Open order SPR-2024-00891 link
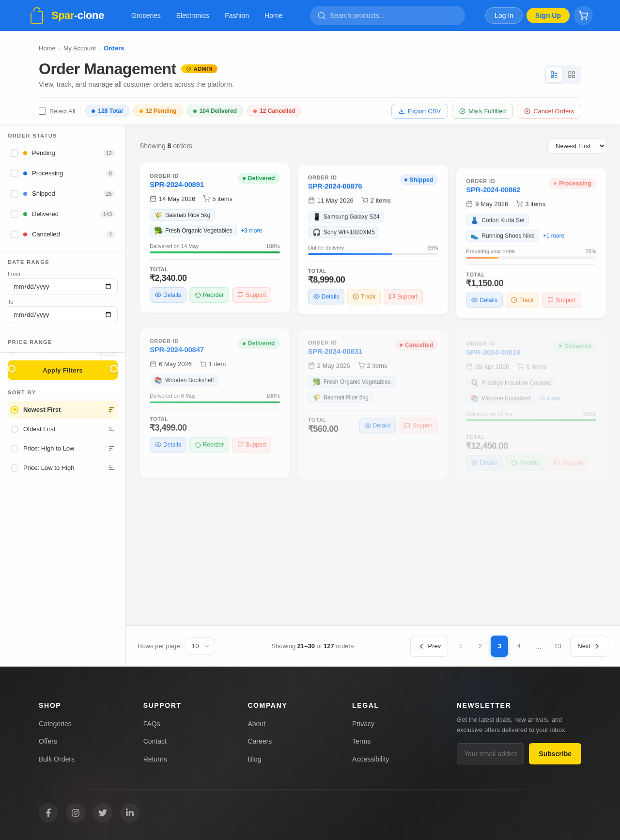The image size is (620, 840). (177, 185)
